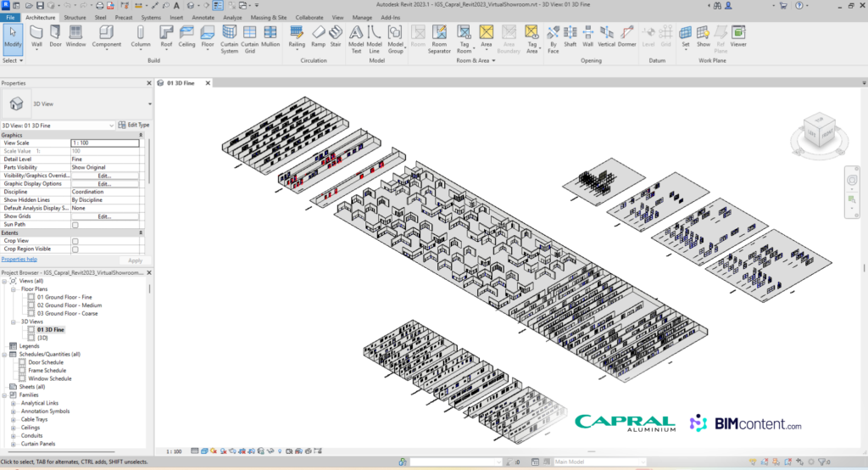This screenshot has height=470, width=868.
Task: Select the Area tool
Action: (486, 37)
